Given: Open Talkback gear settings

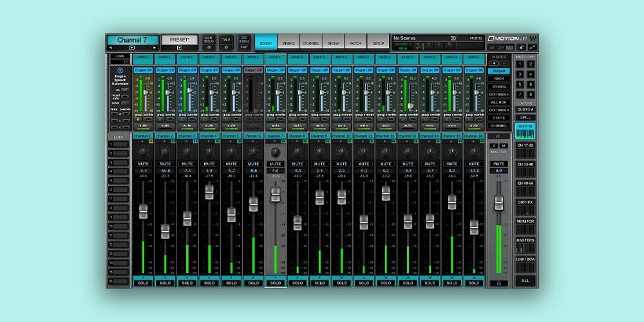Looking at the screenshot, I should [226, 47].
